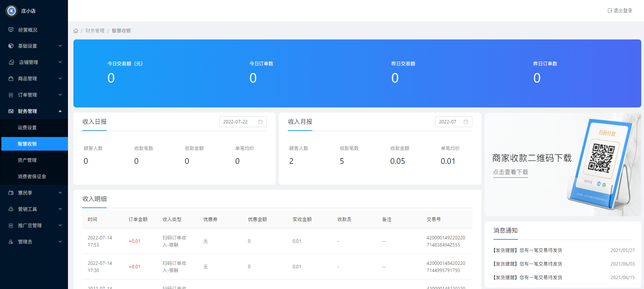Click the 交易号 column header
644x289 pixels.
(434, 219)
